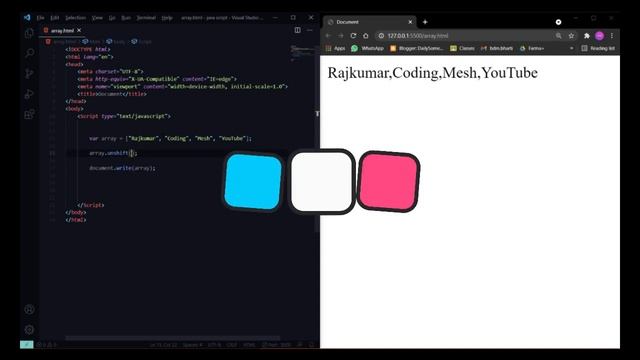Close the array.html editor tab
The image size is (640, 360).
click(x=79, y=30)
